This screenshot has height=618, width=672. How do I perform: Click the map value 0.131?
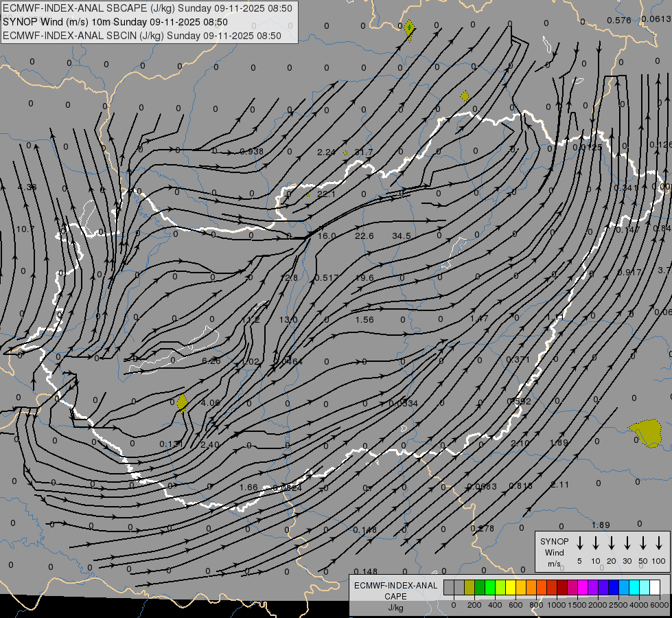(172, 444)
